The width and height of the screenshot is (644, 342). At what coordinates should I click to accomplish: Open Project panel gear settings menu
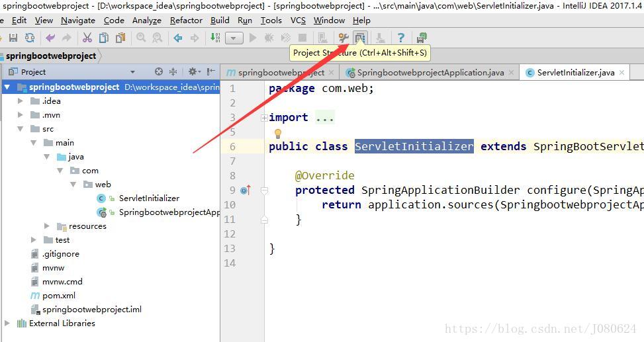tap(194, 71)
